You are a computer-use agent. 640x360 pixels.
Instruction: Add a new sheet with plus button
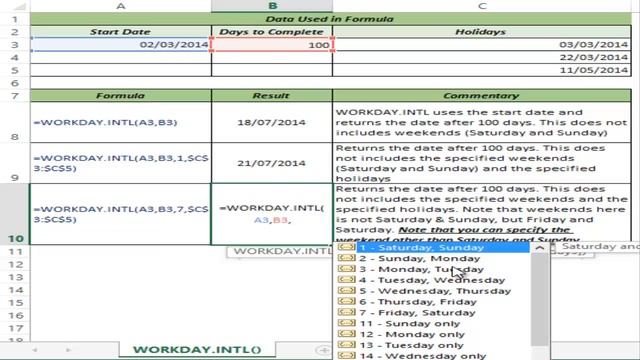323,350
